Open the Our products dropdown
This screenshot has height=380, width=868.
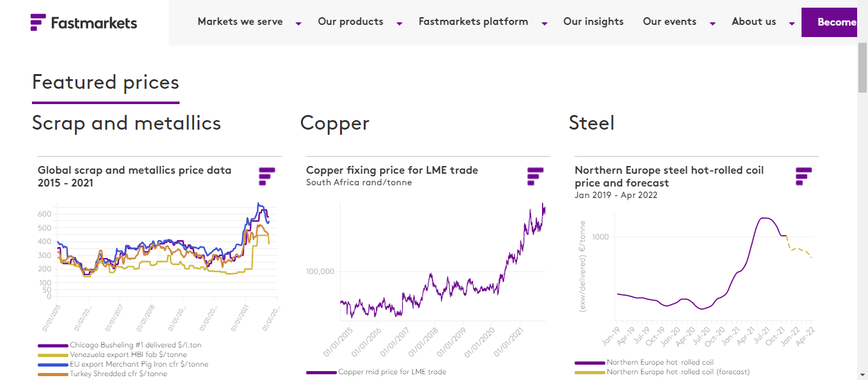point(351,21)
